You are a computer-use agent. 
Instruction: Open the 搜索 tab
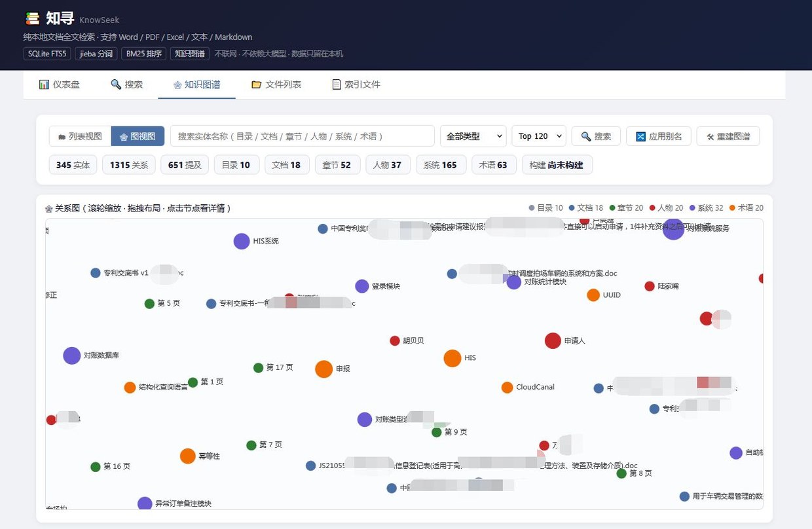tap(127, 84)
